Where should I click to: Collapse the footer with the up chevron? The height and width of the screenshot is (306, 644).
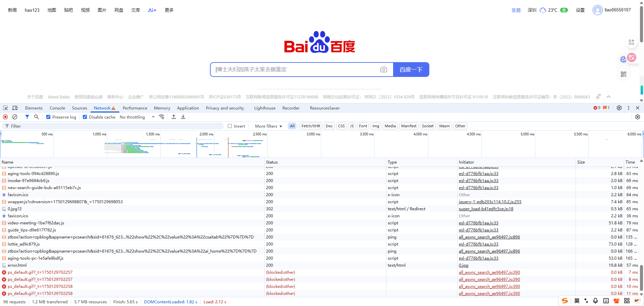(x=609, y=97)
